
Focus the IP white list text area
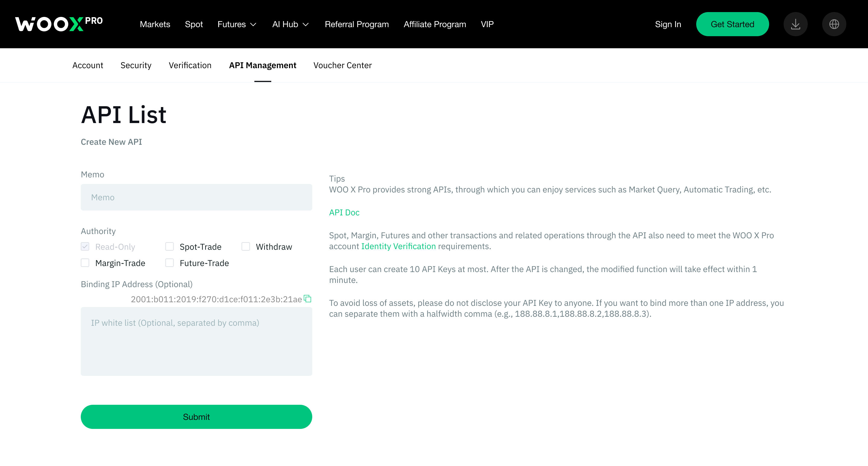pos(197,341)
